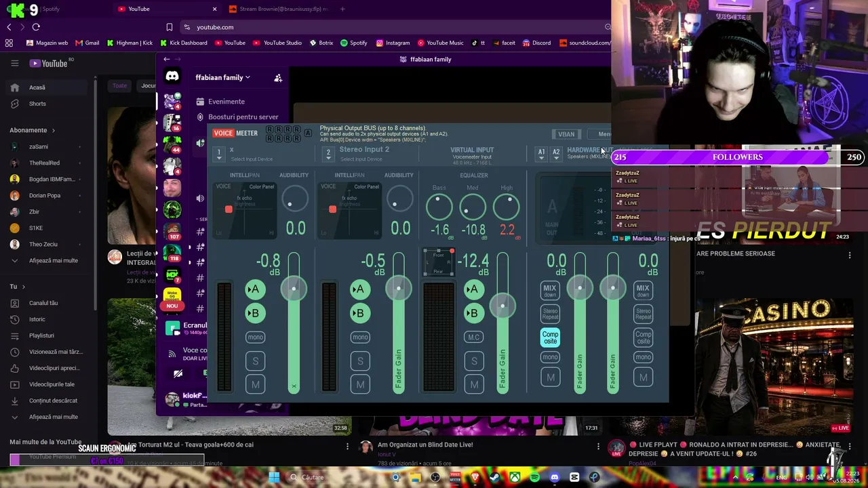Solo hardware input strip 1
Screen dimensions: 868x488
(255, 361)
